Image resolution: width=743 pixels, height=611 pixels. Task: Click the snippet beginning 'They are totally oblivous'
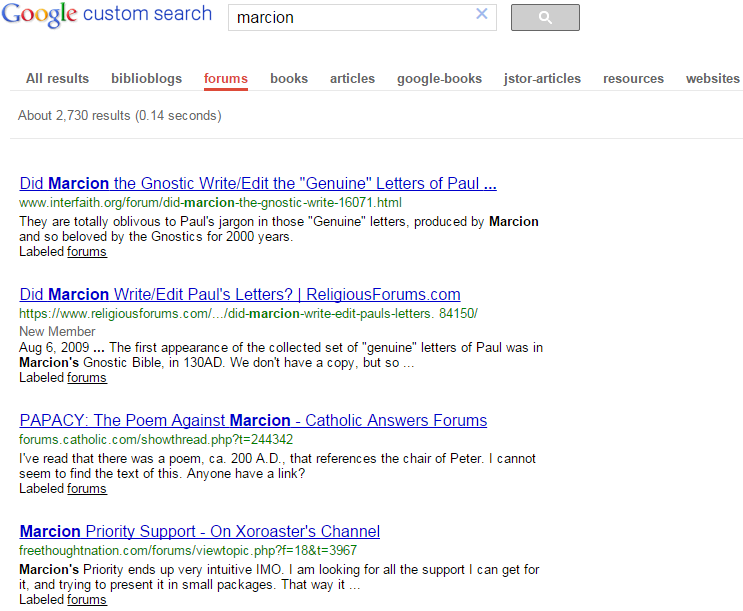[x=279, y=229]
